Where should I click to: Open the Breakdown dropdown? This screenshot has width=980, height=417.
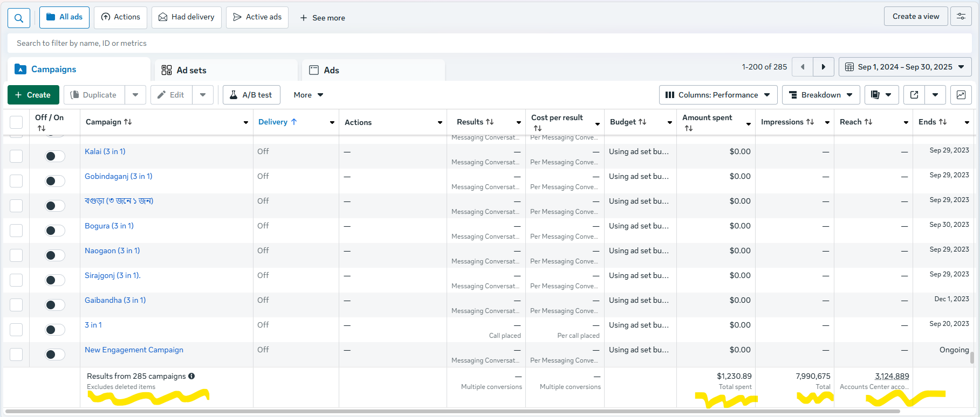tap(820, 95)
